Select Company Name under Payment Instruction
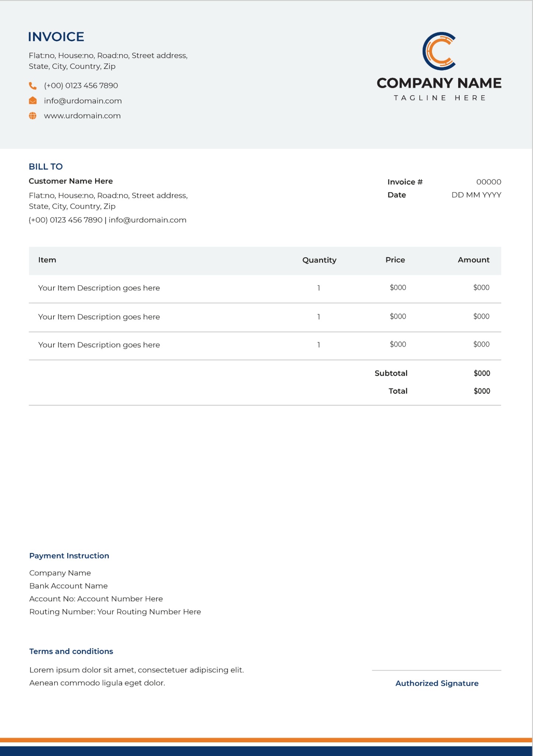This screenshot has height=756, width=533. tap(60, 573)
